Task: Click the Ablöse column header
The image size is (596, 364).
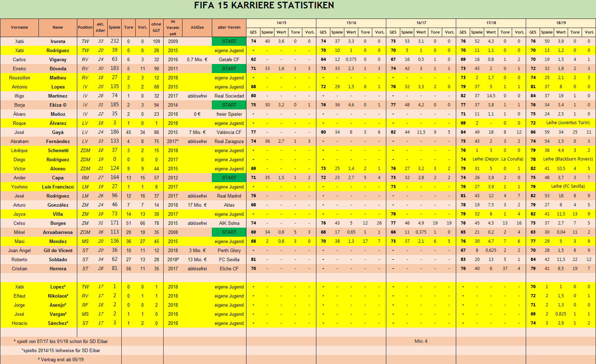Action: point(197,27)
